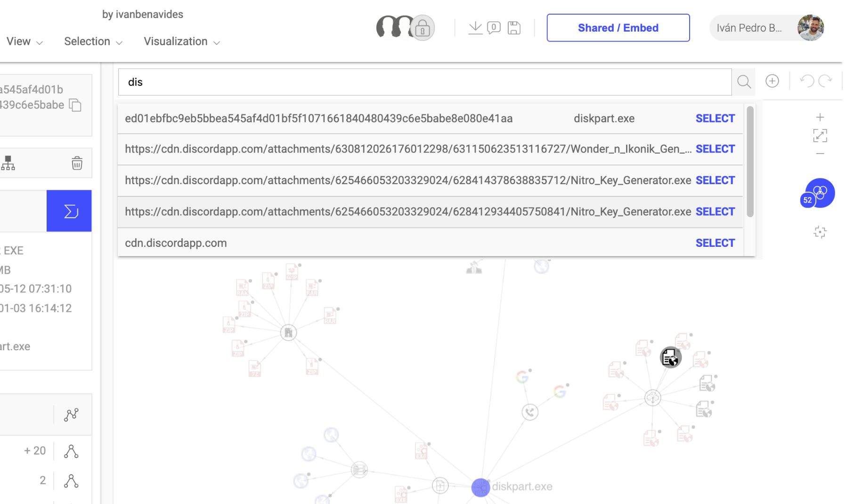Screen dimensions: 846x504
Task: Click the search field containing 'dis'
Action: click(424, 82)
